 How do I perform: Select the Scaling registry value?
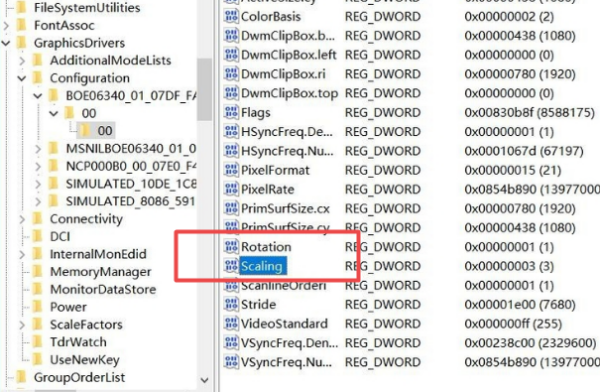point(262,266)
